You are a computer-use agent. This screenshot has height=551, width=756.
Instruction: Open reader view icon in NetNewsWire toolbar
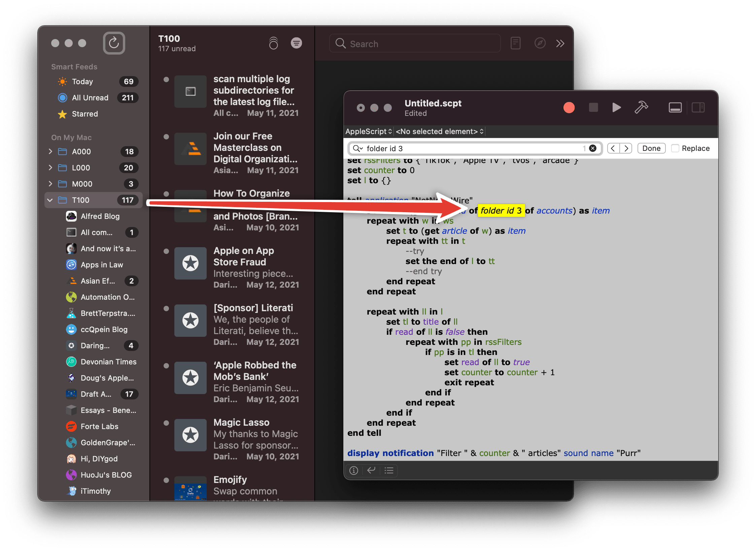click(x=515, y=43)
